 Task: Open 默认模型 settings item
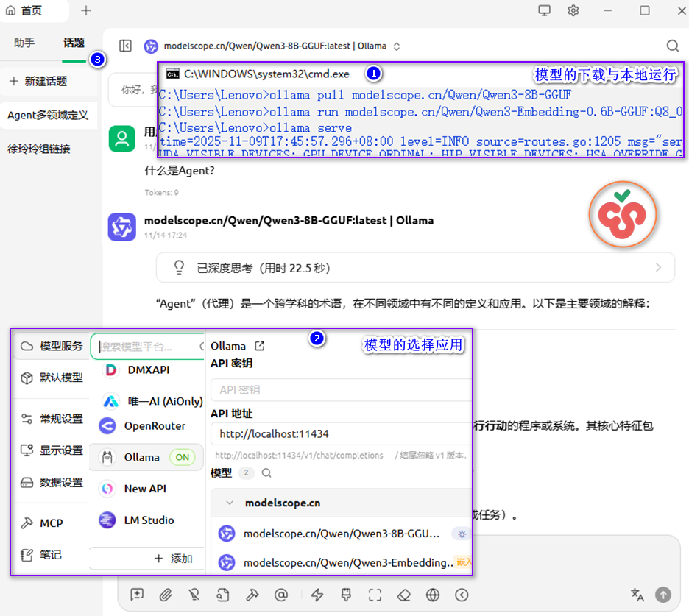click(x=52, y=378)
